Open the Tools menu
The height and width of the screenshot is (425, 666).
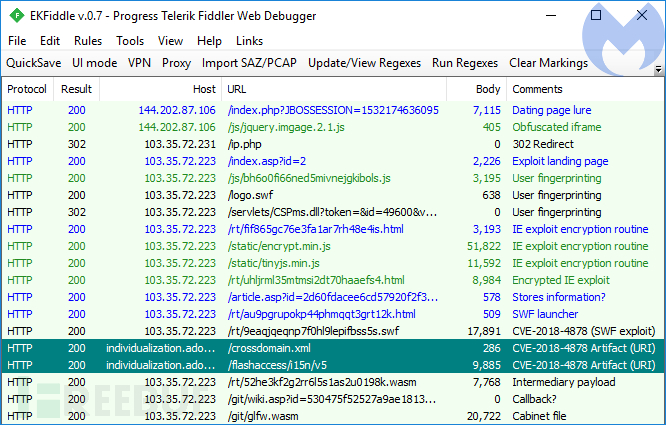130,41
